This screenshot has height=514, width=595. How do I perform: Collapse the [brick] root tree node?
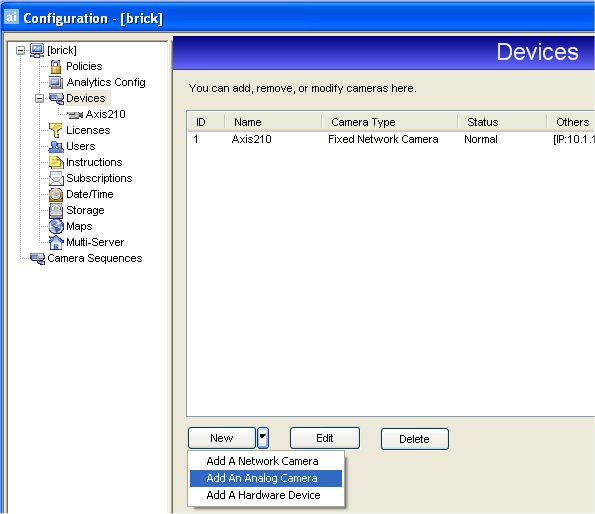coord(20,50)
